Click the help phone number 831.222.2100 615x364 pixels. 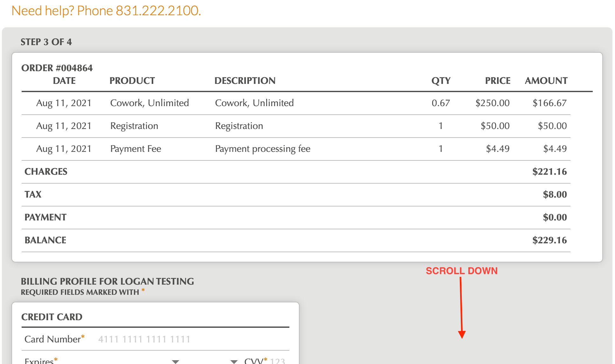coord(158,11)
